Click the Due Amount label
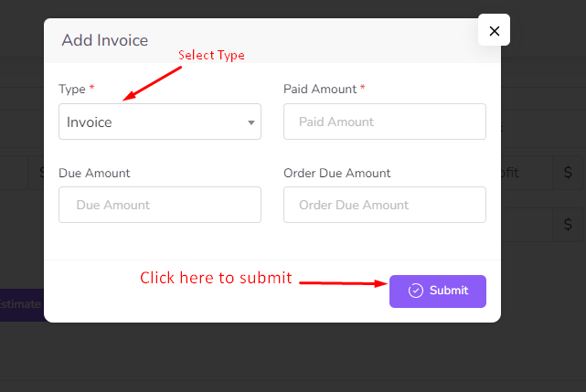586x392 pixels. pos(94,173)
